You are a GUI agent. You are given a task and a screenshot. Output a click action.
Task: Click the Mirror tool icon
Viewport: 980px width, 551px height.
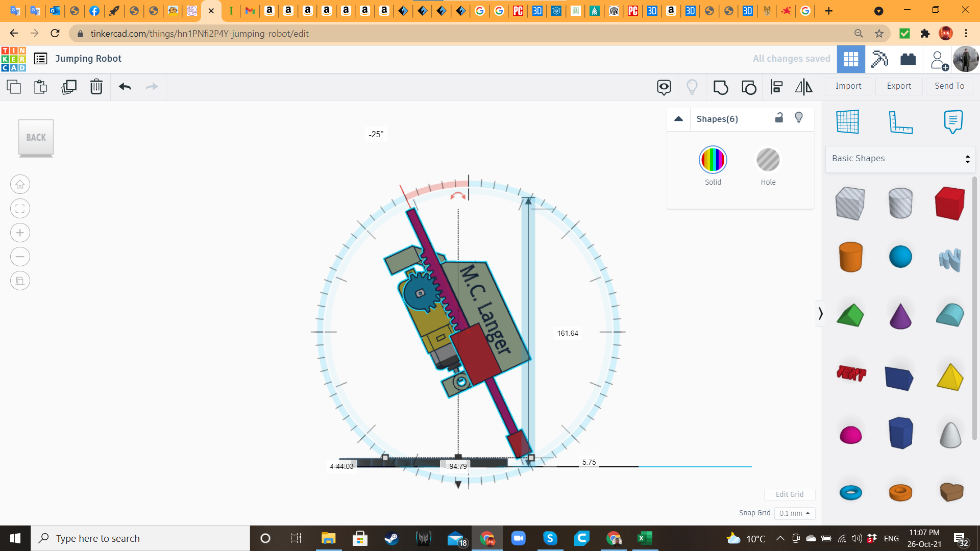point(803,87)
